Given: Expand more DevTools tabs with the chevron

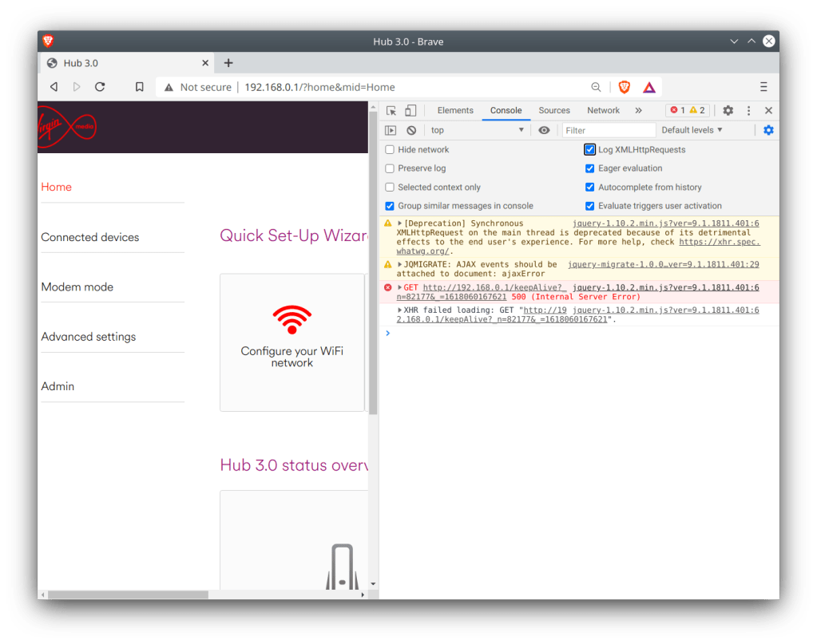Looking at the screenshot, I should point(638,111).
